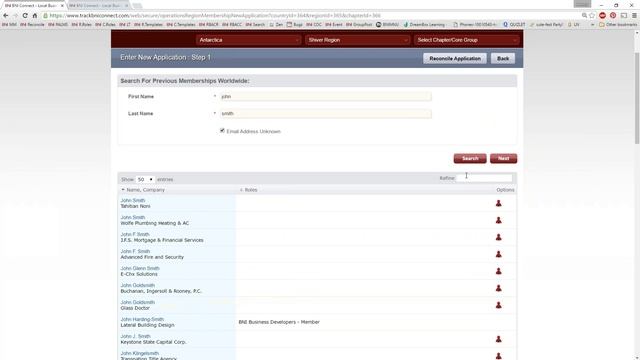Click the cast extension icon
This screenshot has width=640, height=360.
(x=624, y=16)
